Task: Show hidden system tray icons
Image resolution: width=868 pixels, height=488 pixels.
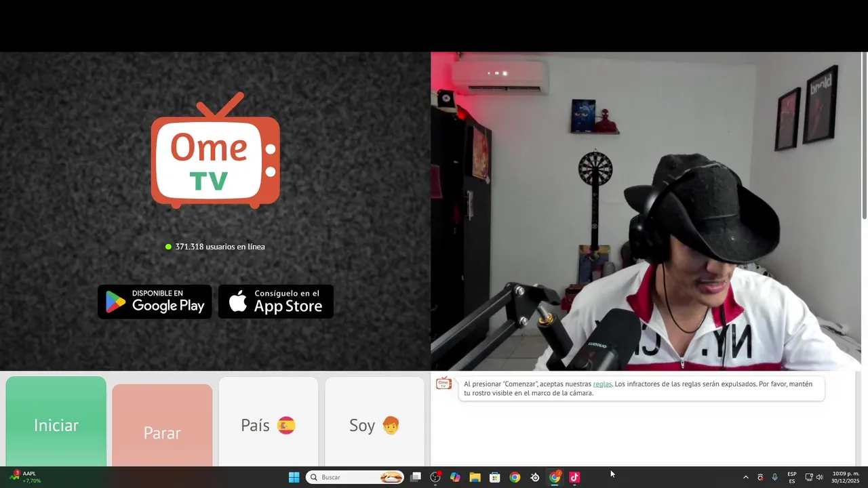Action: pyautogui.click(x=746, y=477)
